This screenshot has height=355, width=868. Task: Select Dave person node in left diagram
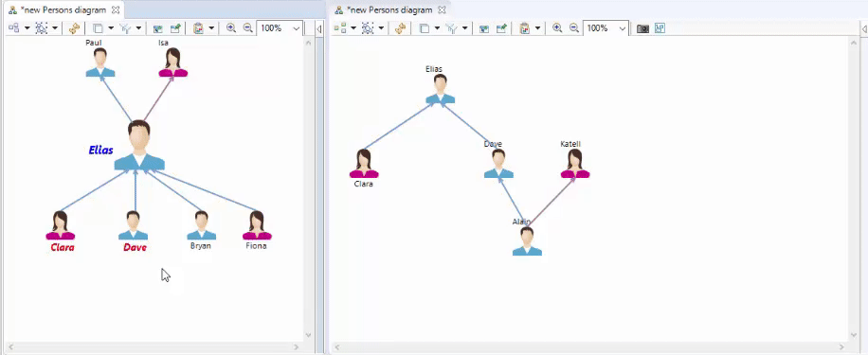[x=133, y=225]
